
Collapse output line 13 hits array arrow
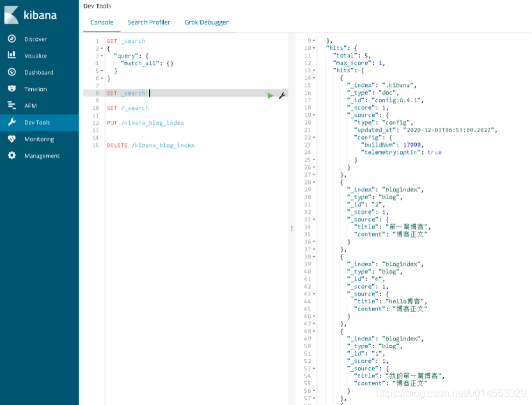click(314, 70)
